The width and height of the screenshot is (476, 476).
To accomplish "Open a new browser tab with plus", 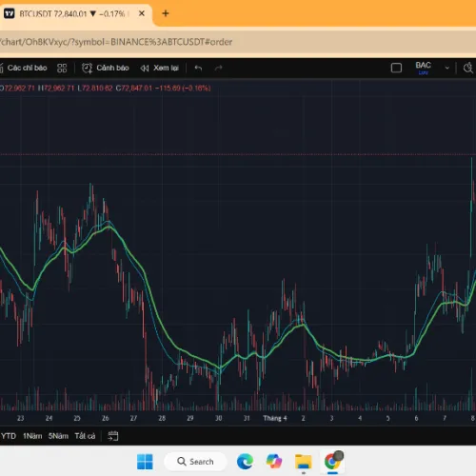I will point(166,13).
